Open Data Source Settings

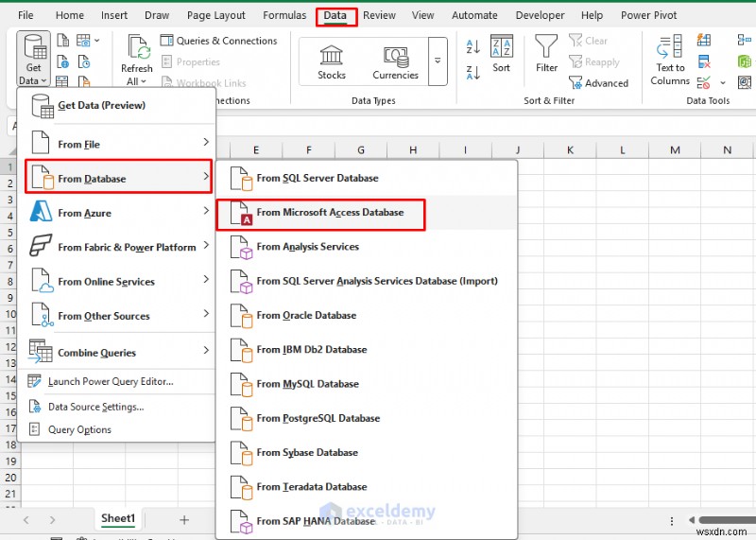click(x=116, y=407)
